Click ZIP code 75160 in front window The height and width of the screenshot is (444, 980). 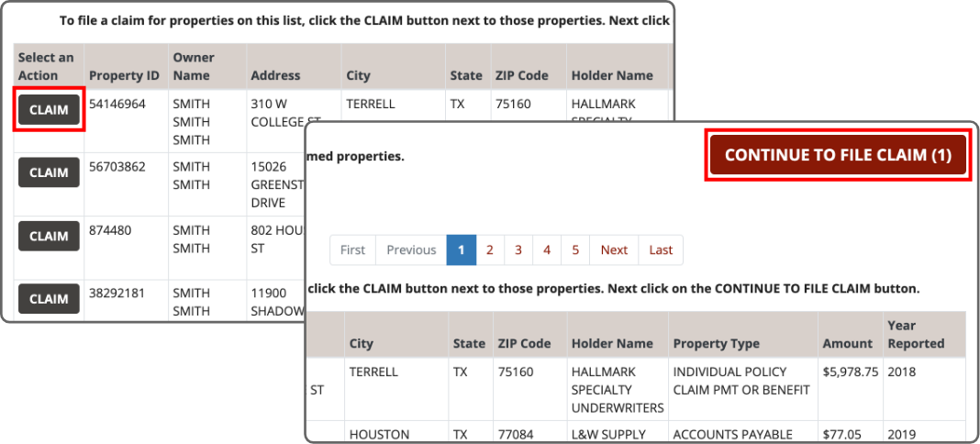tap(516, 372)
